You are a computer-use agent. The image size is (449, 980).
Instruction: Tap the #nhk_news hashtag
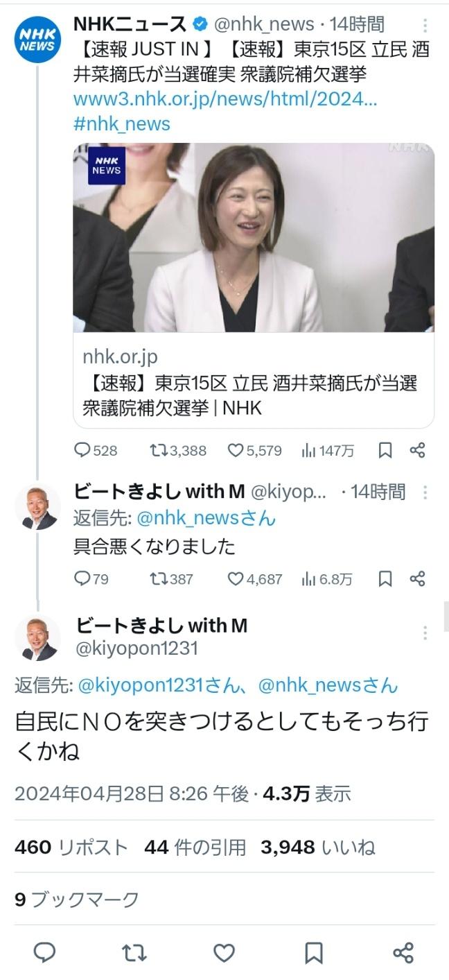(x=122, y=124)
